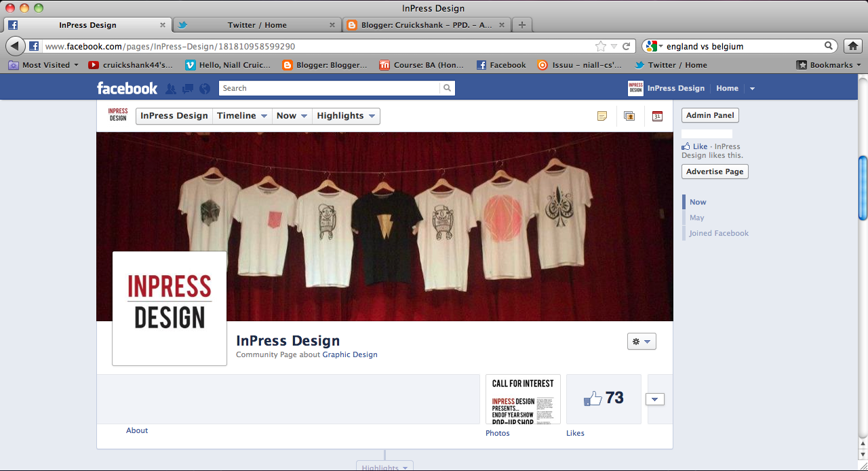Jump to May in timeline sidebar
Screen dimensions: 868x471
[697, 218]
